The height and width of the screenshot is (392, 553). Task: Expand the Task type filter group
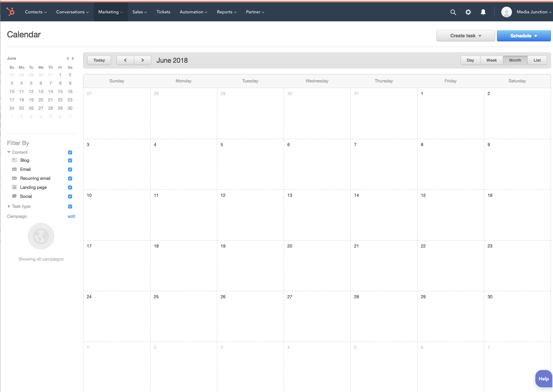(x=9, y=206)
